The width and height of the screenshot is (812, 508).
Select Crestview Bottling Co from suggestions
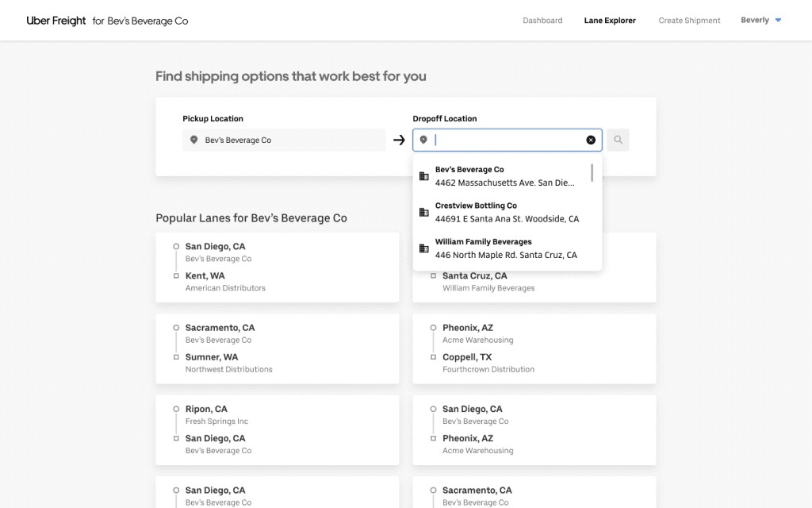click(x=507, y=212)
